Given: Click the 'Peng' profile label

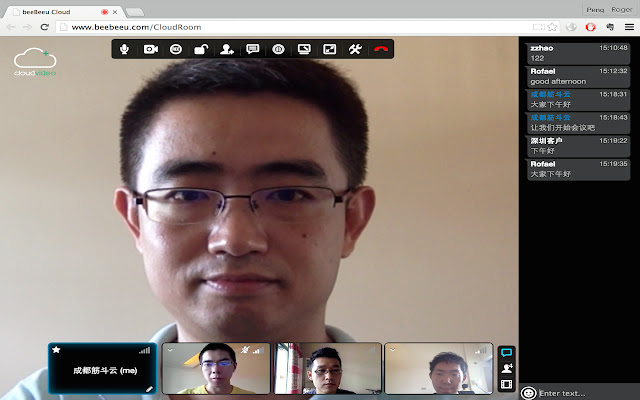Looking at the screenshot, I should 595,9.
